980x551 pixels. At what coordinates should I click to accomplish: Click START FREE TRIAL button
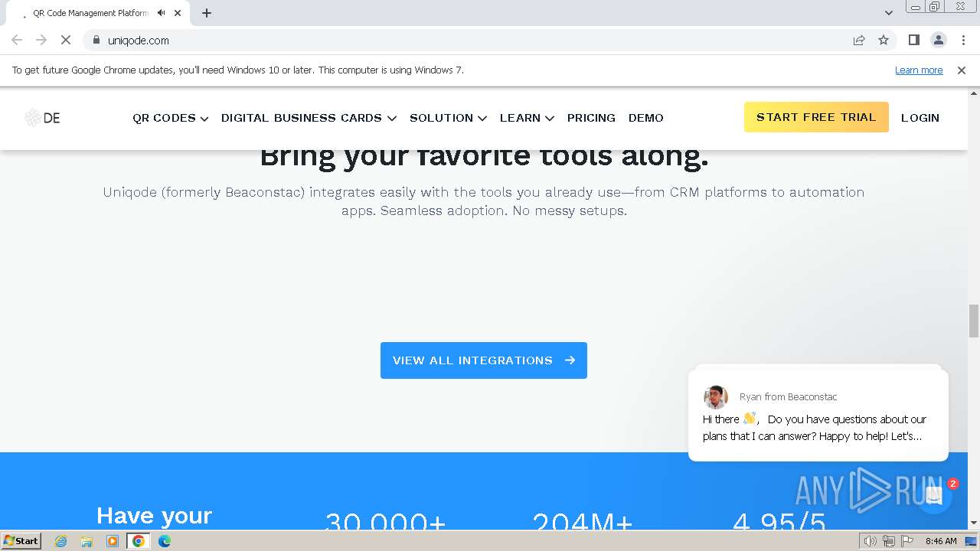click(x=816, y=117)
